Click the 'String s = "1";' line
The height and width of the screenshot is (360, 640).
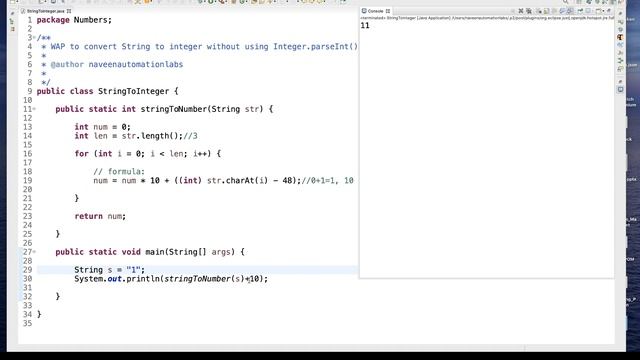[x=109, y=270]
